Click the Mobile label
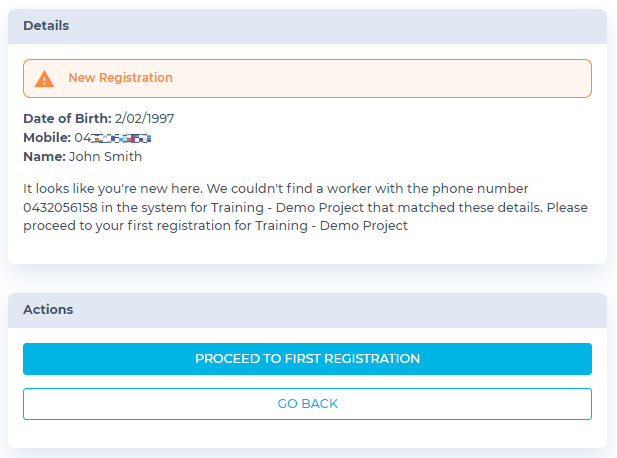Viewport: 617px width, 458px height. pos(47,138)
